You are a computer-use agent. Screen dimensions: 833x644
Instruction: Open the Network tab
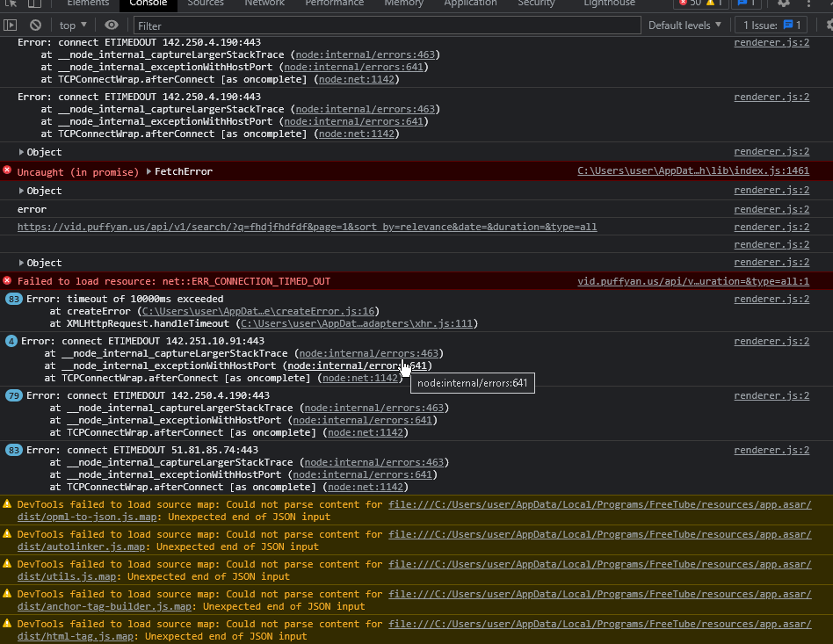[264, 3]
